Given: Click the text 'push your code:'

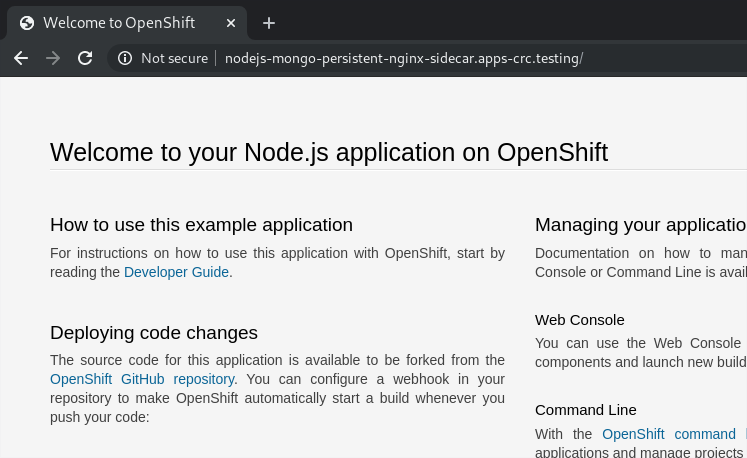Looking at the screenshot, I should point(100,417).
